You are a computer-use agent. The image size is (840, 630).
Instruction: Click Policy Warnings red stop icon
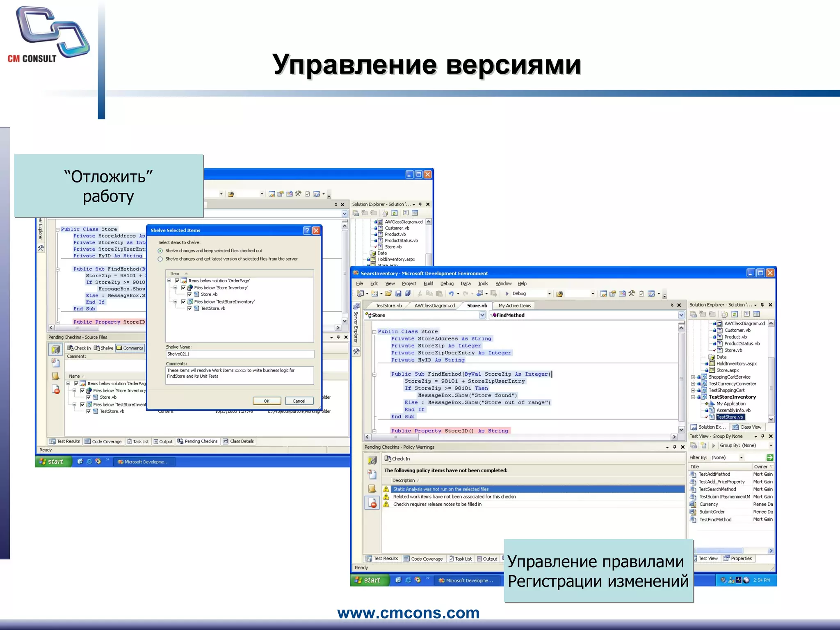click(x=372, y=503)
